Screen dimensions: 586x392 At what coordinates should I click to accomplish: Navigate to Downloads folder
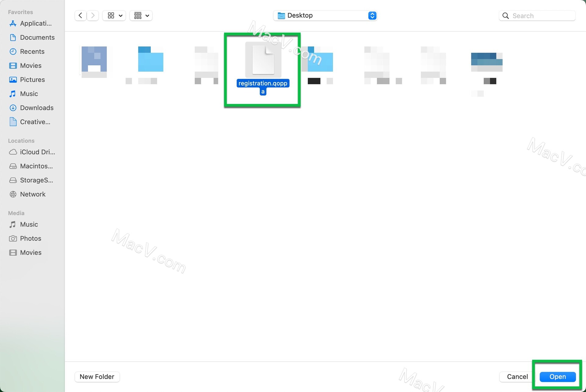tap(37, 108)
